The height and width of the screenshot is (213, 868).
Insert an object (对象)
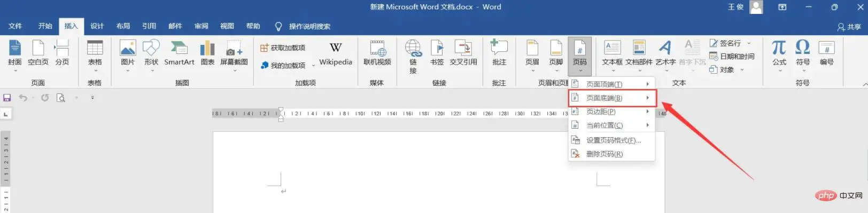(x=722, y=69)
